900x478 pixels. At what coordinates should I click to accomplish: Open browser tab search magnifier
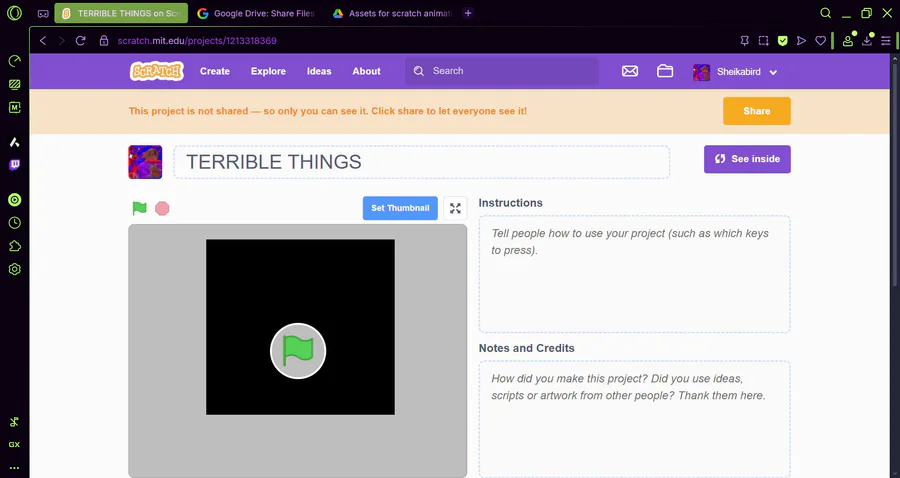point(825,13)
